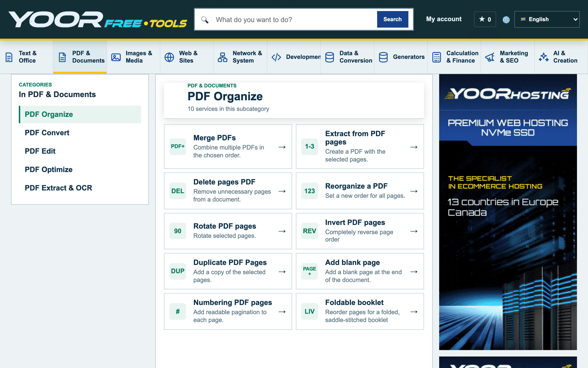This screenshot has height=368, width=588.
Task: Click the 90 badge for Rotate pages
Action: (x=178, y=231)
